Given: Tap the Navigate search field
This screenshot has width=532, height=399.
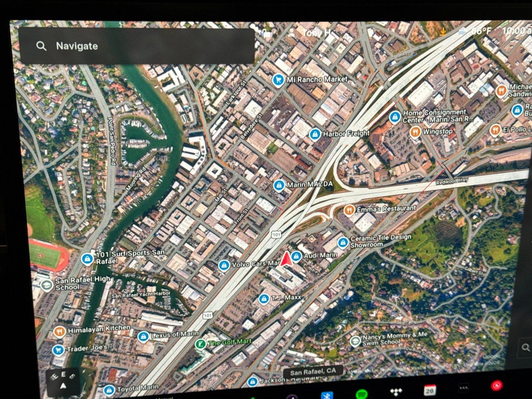Looking at the screenshot, I should point(136,46).
